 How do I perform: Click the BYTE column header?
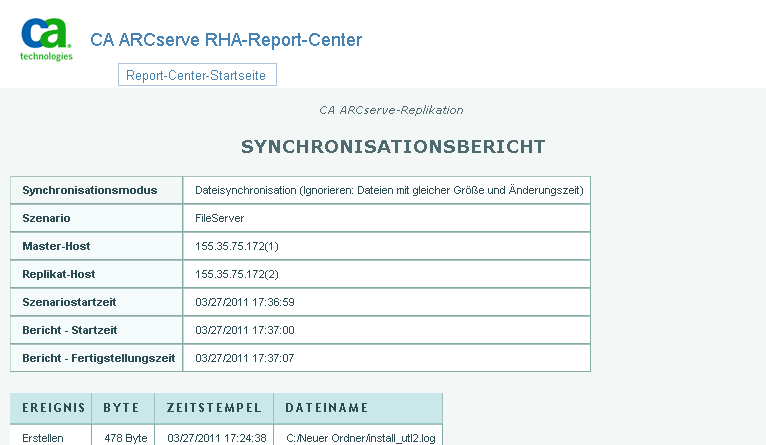(123, 408)
